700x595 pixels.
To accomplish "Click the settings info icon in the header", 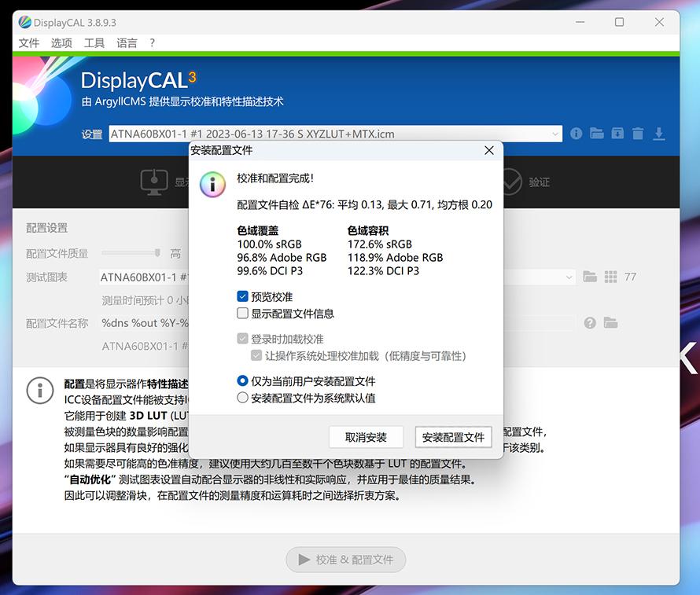I will click(576, 134).
